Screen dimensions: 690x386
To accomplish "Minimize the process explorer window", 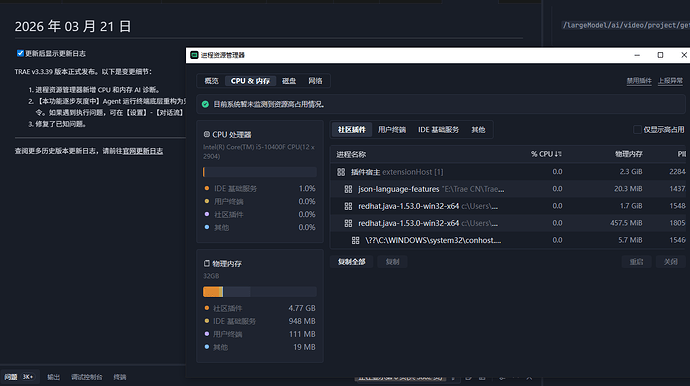I will 637,55.
